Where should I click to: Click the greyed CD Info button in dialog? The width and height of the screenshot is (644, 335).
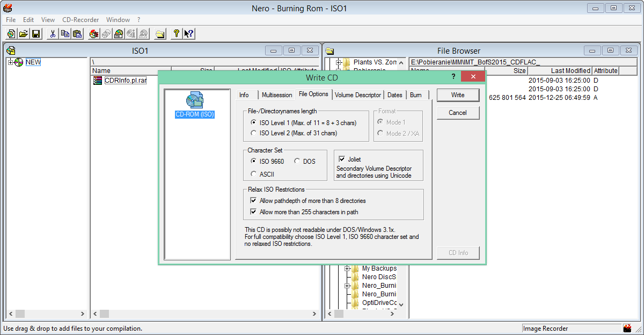click(x=458, y=253)
